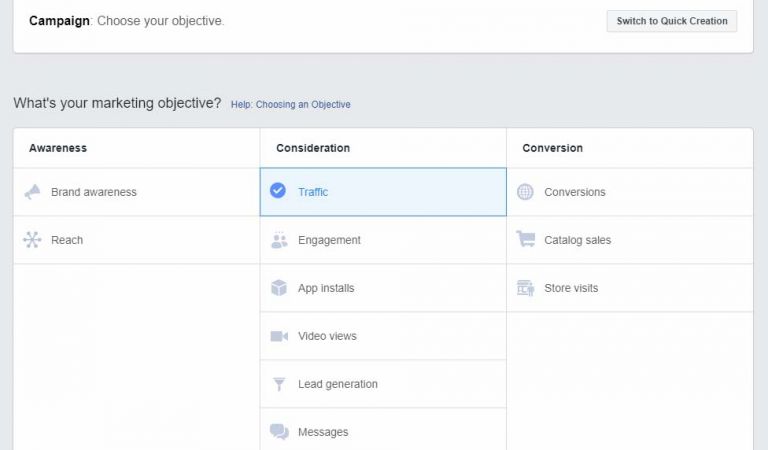Pick the Engagement objective label

pyautogui.click(x=329, y=240)
